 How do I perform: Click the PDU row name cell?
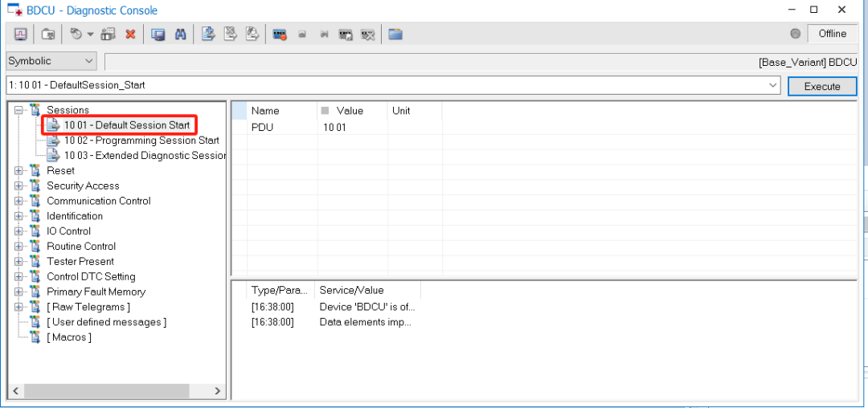point(282,127)
